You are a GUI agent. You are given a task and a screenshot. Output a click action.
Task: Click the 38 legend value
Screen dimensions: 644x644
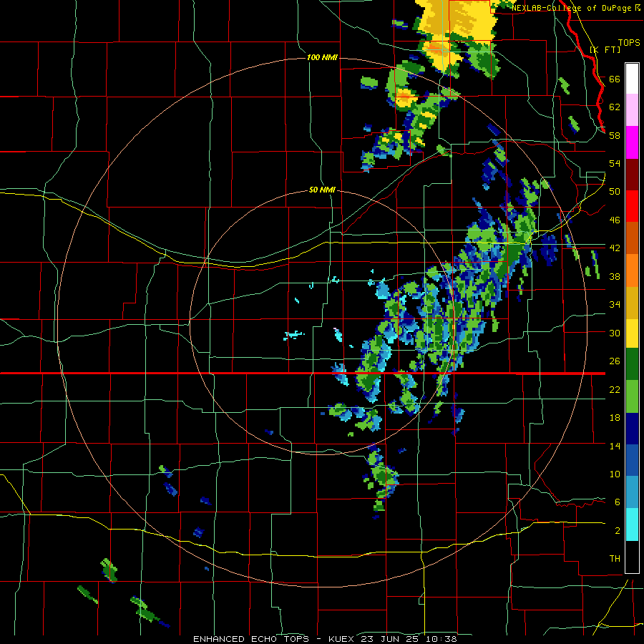[x=615, y=276]
